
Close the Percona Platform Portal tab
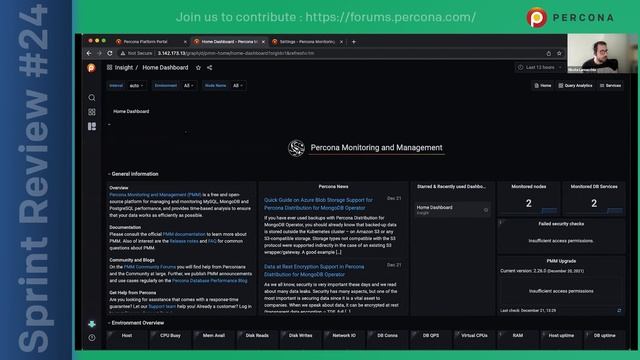click(185, 42)
